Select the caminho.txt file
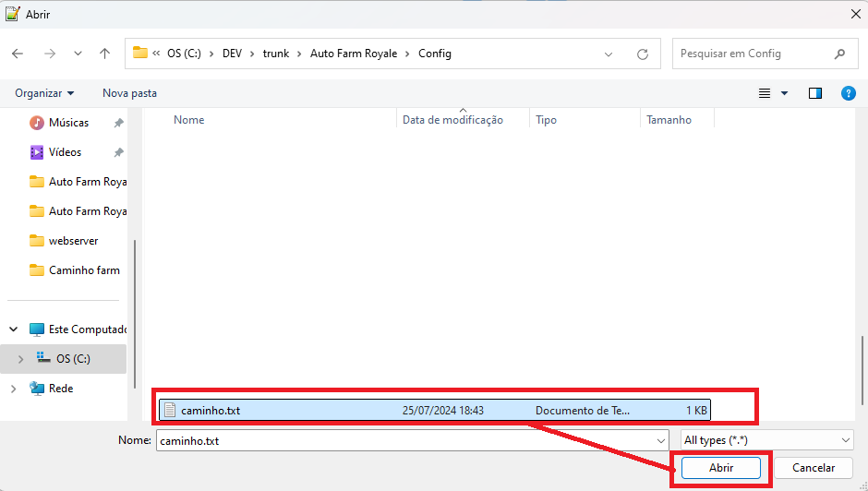Viewport: 868px width, 491px height. [x=211, y=410]
